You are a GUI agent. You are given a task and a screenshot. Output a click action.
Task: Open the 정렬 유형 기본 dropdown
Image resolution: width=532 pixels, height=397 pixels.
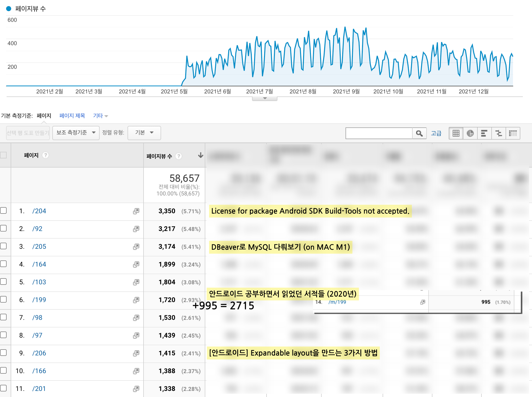(144, 133)
